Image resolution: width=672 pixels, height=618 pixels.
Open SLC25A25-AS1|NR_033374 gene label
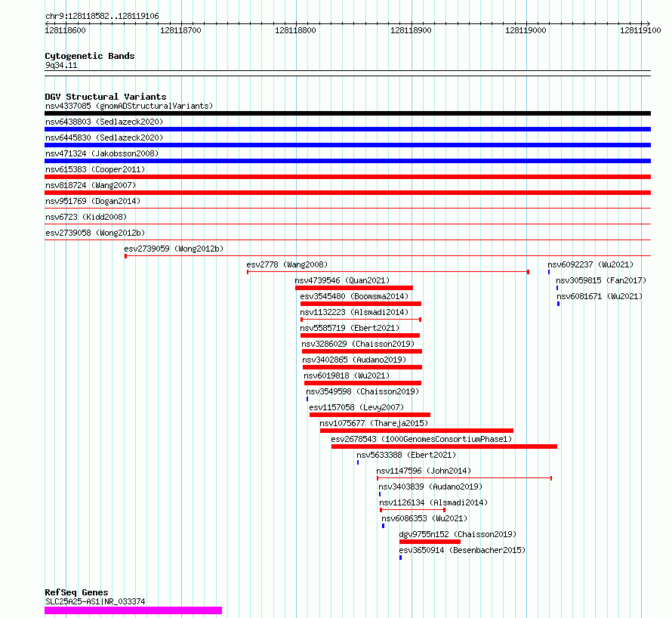point(95,601)
